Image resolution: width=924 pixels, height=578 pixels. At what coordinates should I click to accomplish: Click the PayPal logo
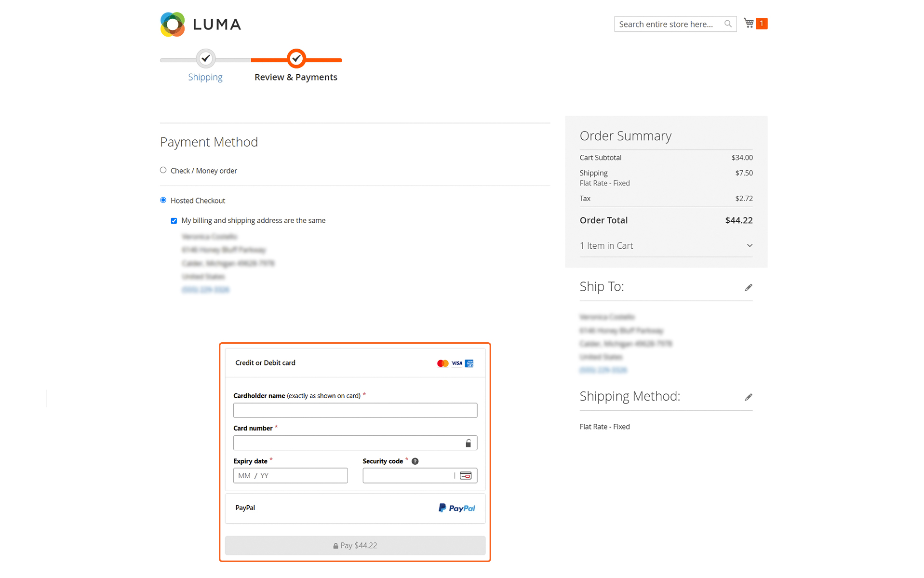coord(456,508)
